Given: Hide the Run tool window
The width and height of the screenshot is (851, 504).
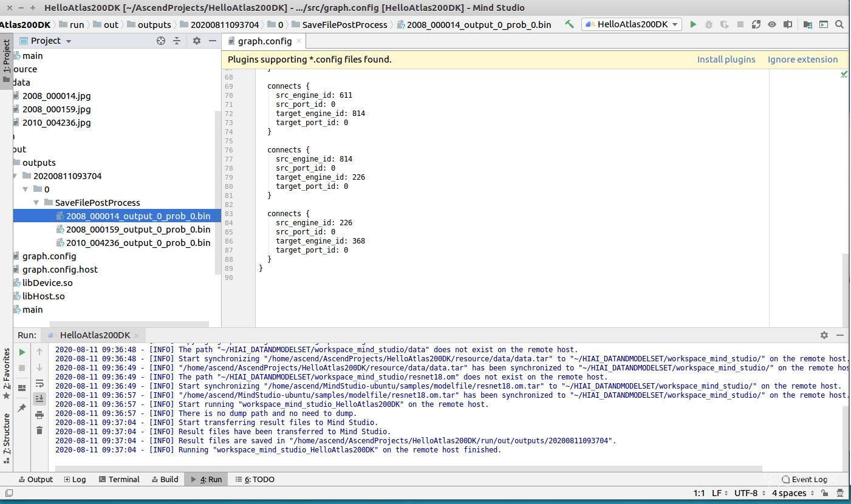Looking at the screenshot, I should pyautogui.click(x=840, y=335).
